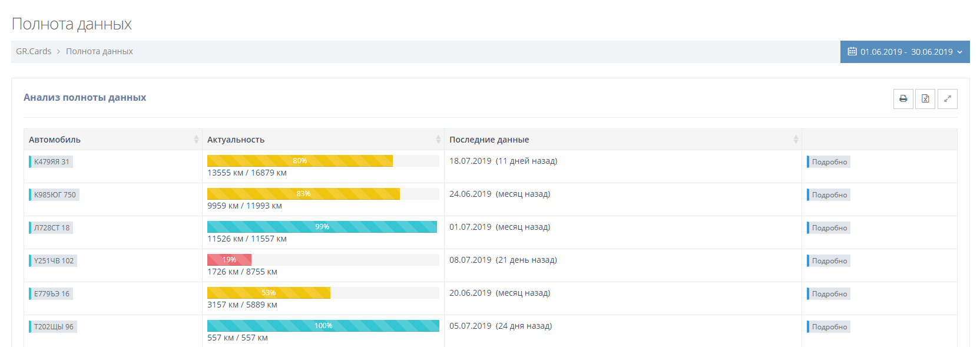This screenshot has height=347, width=980.
Task: Open Подробно for vehicle Т202ЩЫ 96
Action: coord(829,327)
